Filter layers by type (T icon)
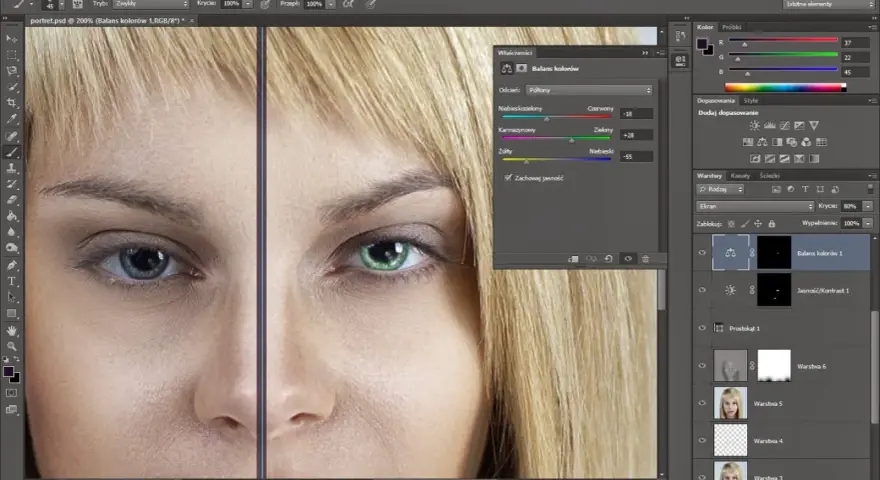Viewport: 880px width, 480px height. [x=805, y=189]
